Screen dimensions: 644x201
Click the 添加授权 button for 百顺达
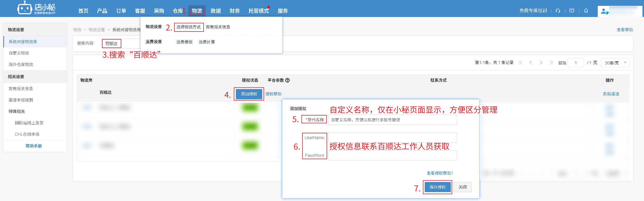[249, 94]
